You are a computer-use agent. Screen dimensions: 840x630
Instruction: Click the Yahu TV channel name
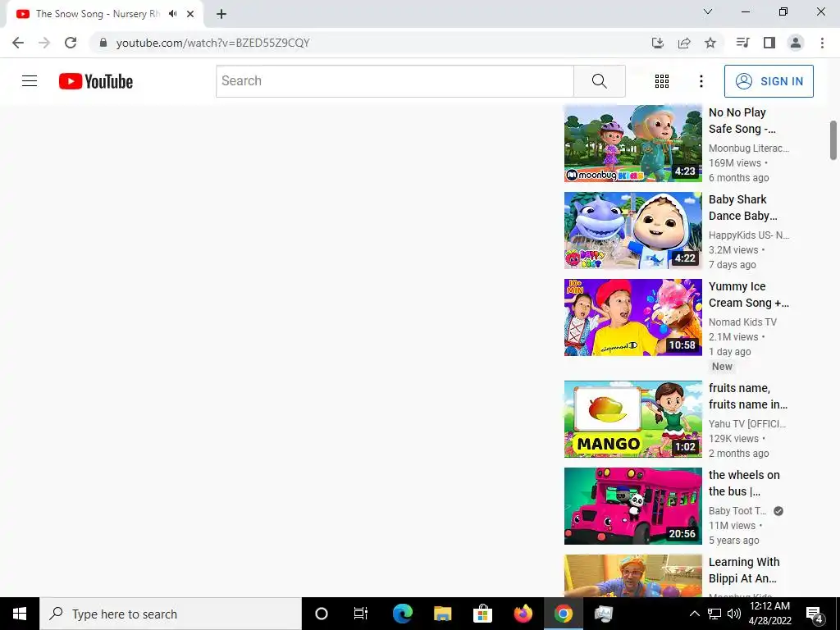747,424
